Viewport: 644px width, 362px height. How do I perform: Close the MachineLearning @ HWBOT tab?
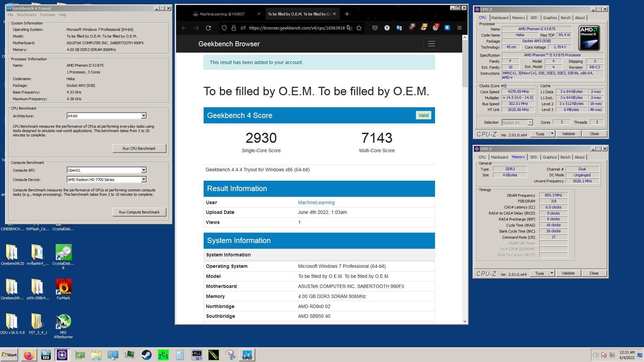(x=259, y=14)
